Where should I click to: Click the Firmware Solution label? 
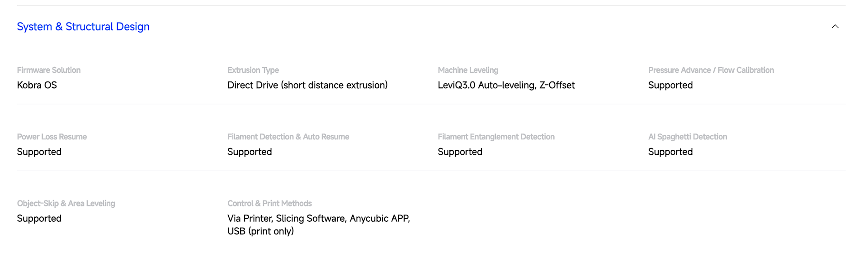click(49, 70)
